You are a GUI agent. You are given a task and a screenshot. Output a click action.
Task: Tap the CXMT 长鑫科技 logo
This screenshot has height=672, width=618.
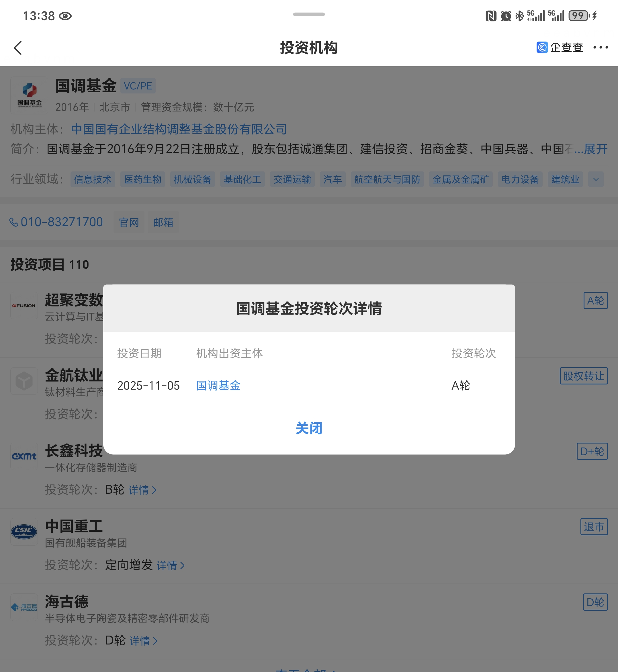24,456
